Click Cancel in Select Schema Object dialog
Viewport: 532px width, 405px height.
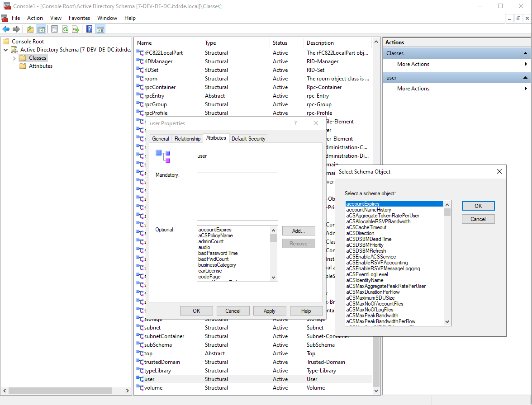tap(478, 219)
